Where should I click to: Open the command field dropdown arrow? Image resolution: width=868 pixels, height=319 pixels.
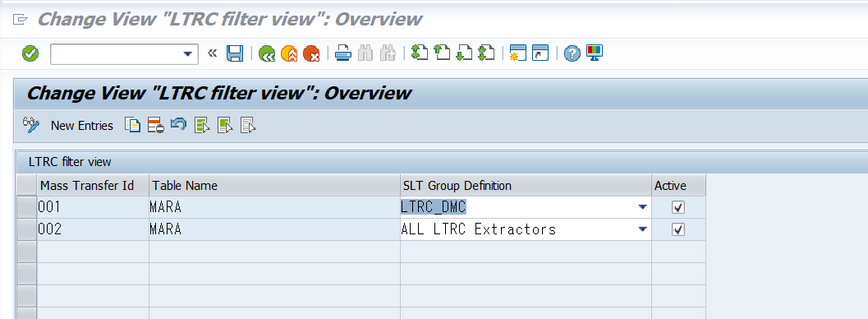click(188, 53)
